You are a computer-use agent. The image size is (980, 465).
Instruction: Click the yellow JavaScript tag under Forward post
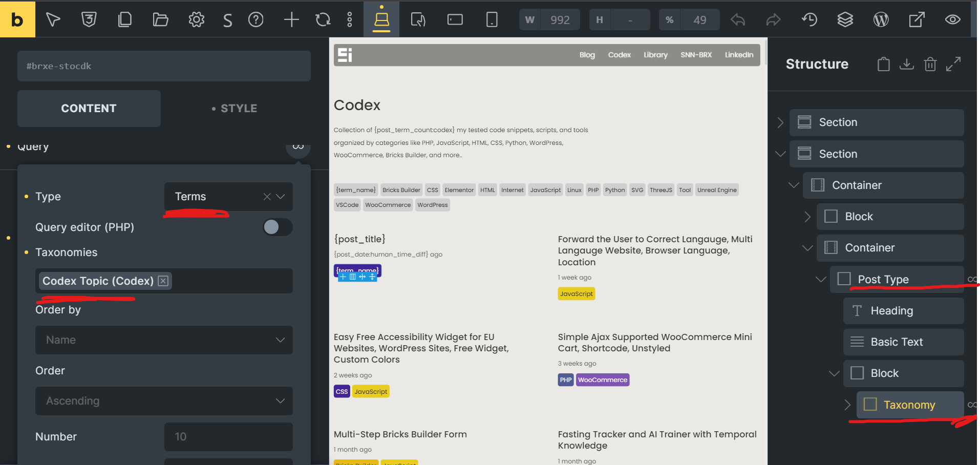click(576, 293)
